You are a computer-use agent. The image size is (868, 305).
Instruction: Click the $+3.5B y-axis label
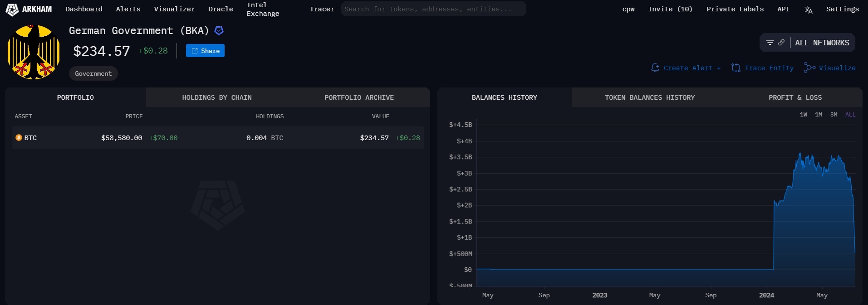(461, 157)
